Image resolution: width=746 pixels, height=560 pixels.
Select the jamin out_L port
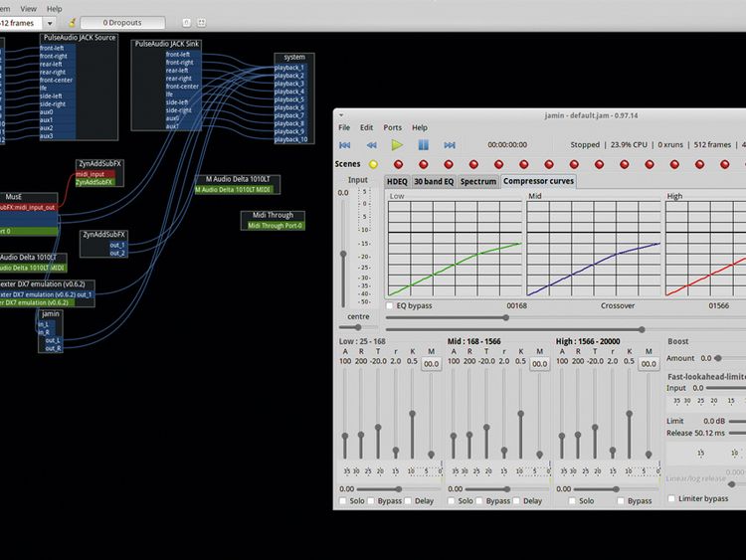(54, 340)
